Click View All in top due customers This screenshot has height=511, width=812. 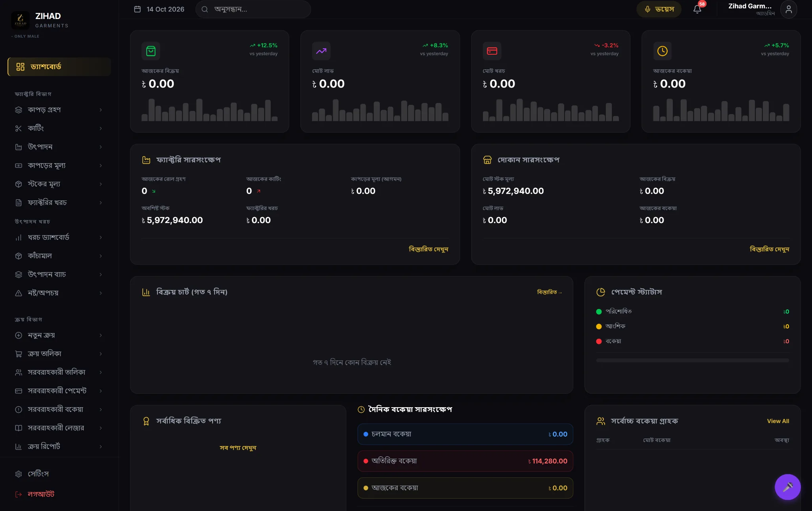[778, 421]
